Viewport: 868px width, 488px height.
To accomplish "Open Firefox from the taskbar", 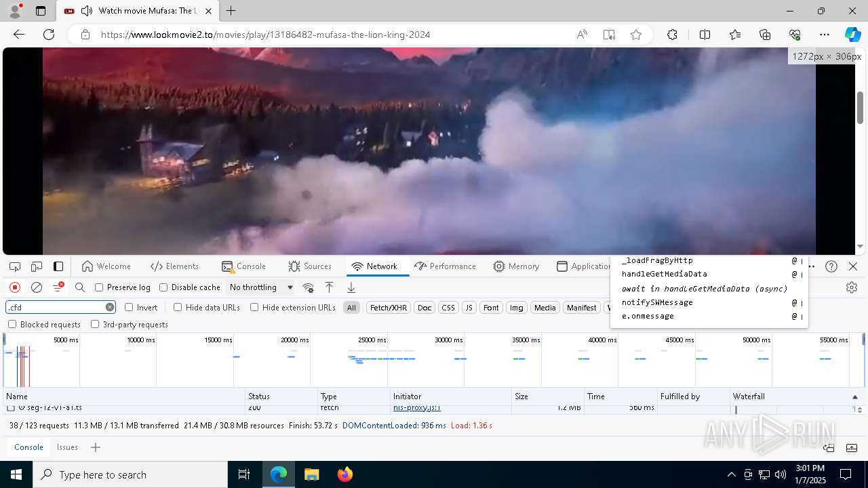I will [x=344, y=474].
